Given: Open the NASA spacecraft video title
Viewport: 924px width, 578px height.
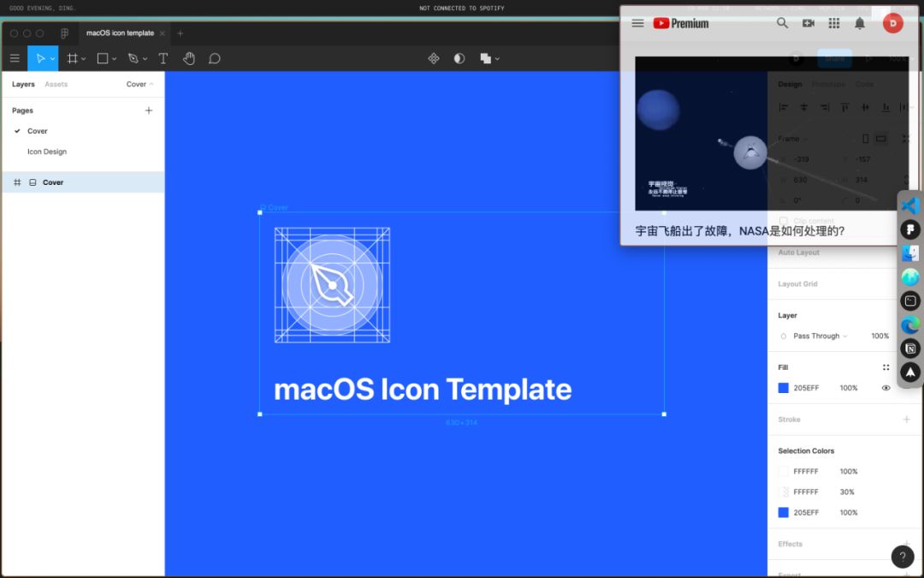Looking at the screenshot, I should (x=739, y=230).
